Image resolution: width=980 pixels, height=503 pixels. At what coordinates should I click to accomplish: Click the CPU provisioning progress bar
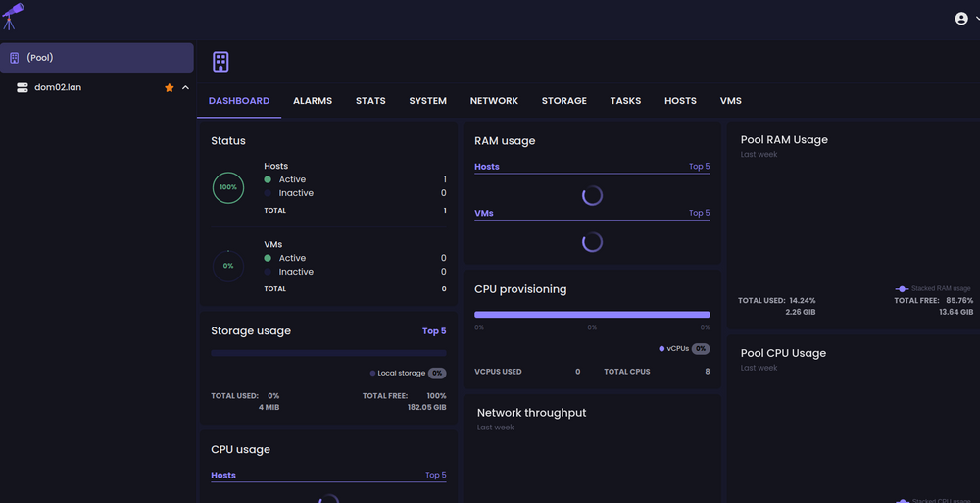pos(592,315)
